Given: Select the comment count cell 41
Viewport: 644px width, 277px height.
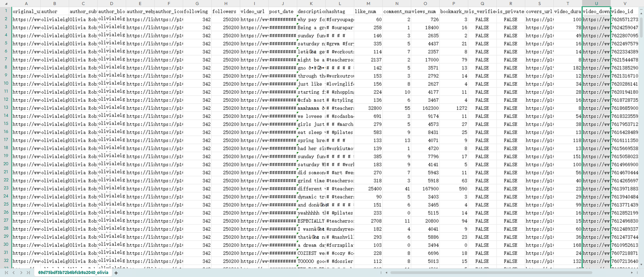Looking at the screenshot, I should (396, 188).
